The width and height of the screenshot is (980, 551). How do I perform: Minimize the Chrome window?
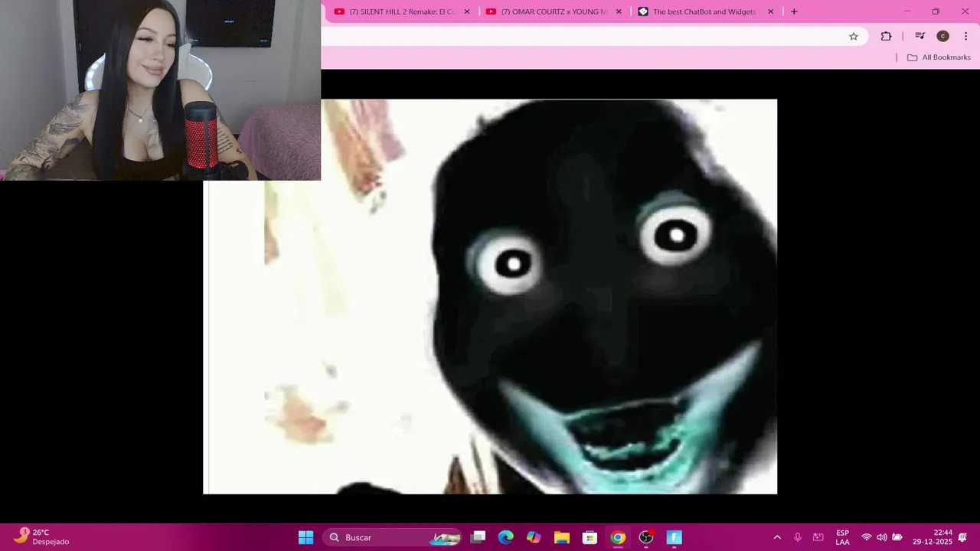point(907,11)
